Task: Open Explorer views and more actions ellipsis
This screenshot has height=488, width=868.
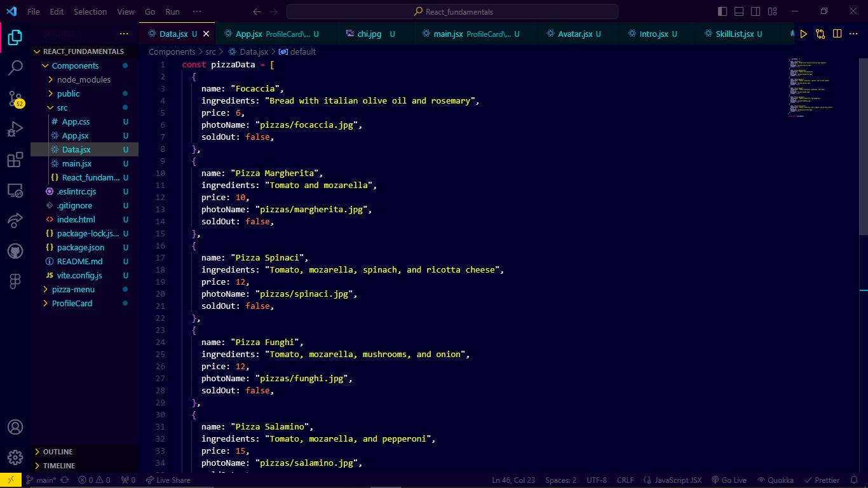Action: click(x=124, y=34)
